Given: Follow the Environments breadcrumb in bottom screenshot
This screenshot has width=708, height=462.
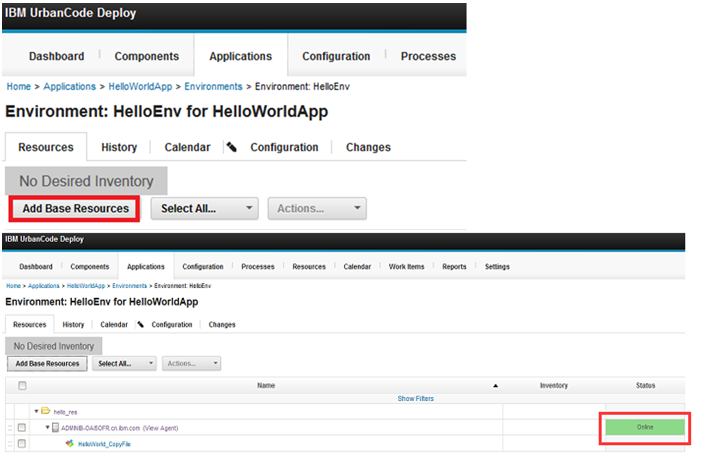Looking at the screenshot, I should point(130,285).
